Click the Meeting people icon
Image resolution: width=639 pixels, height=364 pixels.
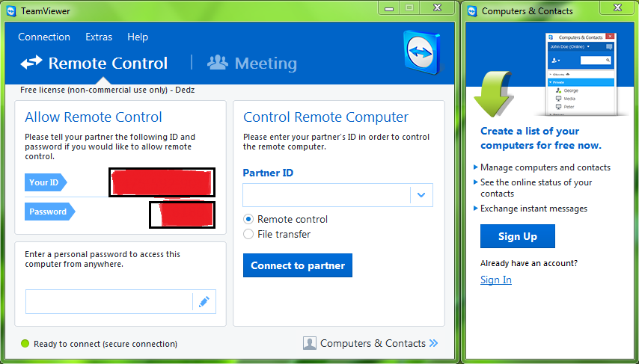218,63
